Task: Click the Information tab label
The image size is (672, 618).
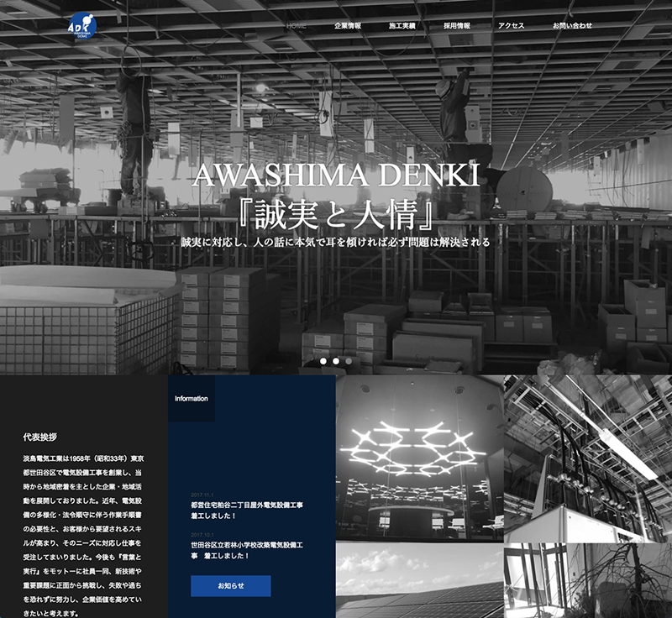Action: (192, 398)
